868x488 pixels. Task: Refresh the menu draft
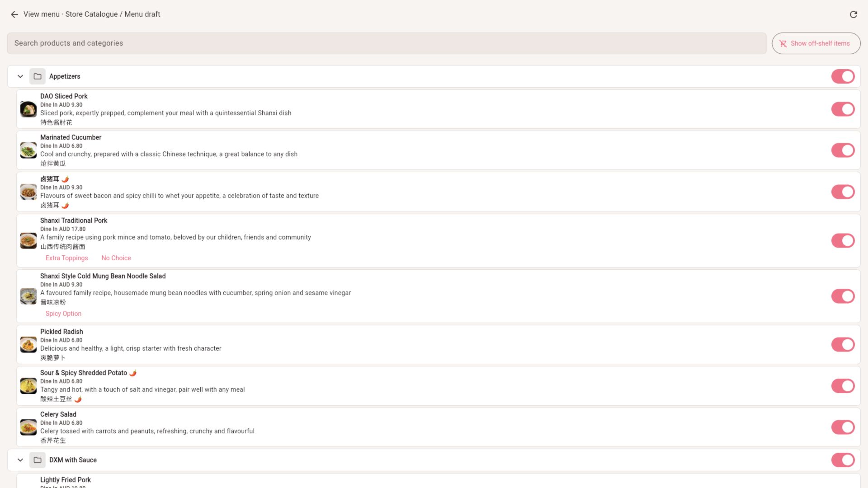coord(853,14)
